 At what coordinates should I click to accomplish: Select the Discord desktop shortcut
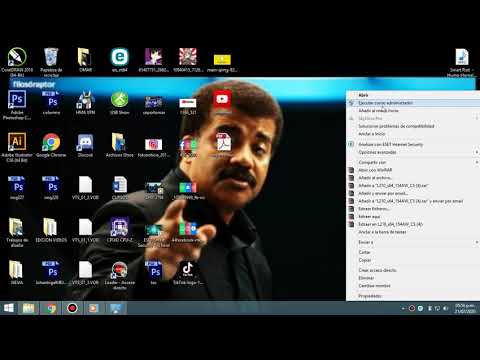point(85,142)
